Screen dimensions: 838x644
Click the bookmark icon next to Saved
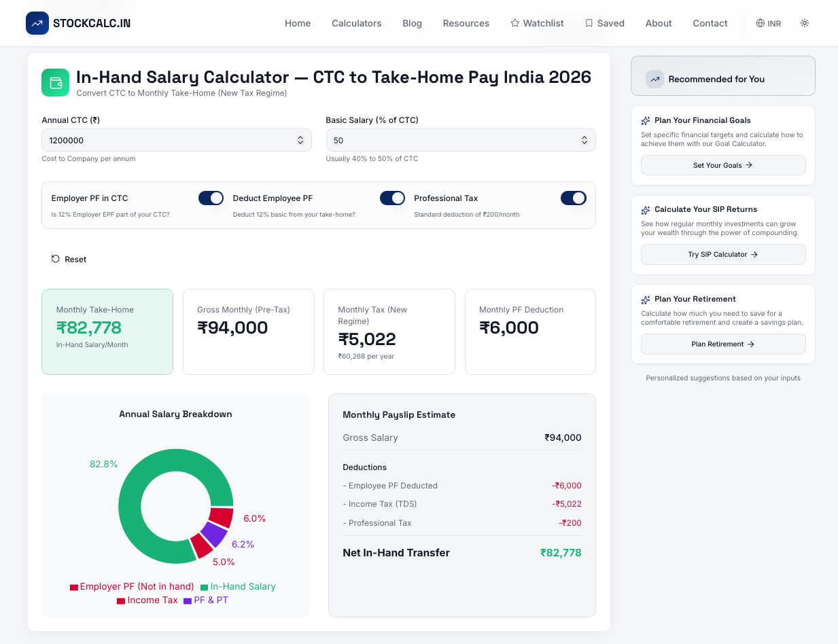589,22
